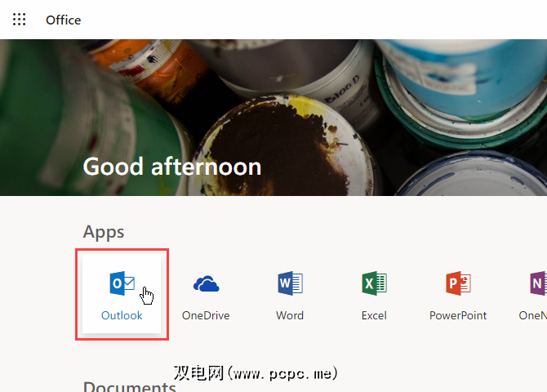Click the Outlook label text
This screenshot has height=392, width=547.
(x=122, y=315)
